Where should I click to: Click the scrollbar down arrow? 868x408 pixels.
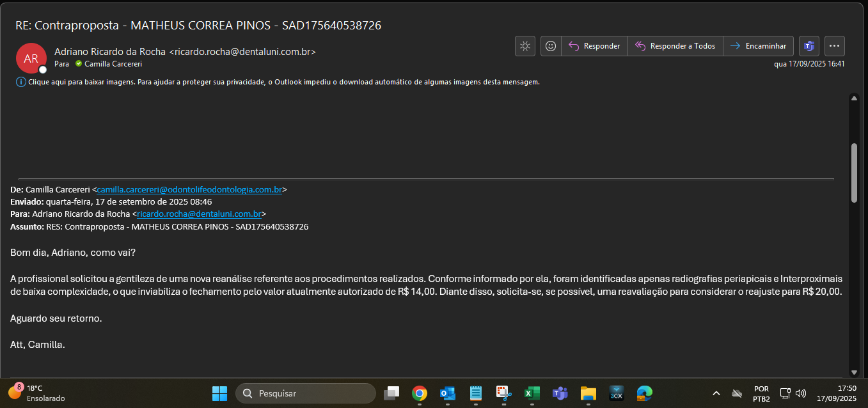[854, 372]
